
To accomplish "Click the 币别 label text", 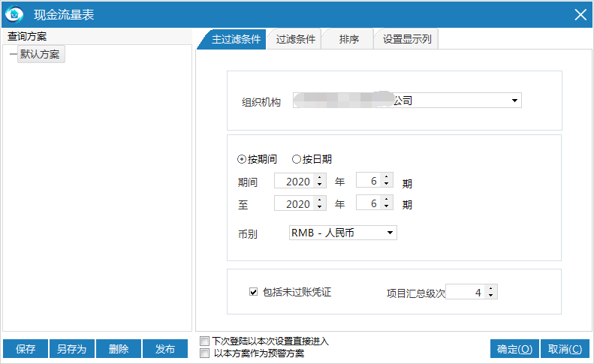I will 247,234.
